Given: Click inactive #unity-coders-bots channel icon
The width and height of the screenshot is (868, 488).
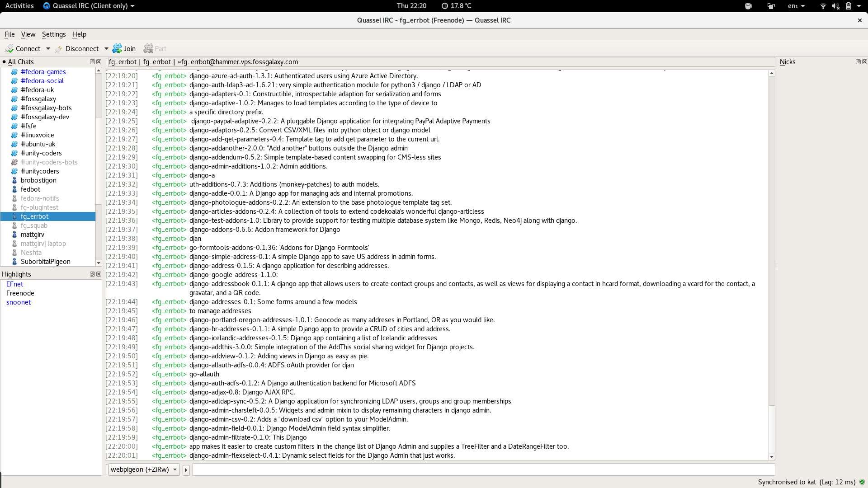Looking at the screenshot, I should pyautogui.click(x=14, y=162).
